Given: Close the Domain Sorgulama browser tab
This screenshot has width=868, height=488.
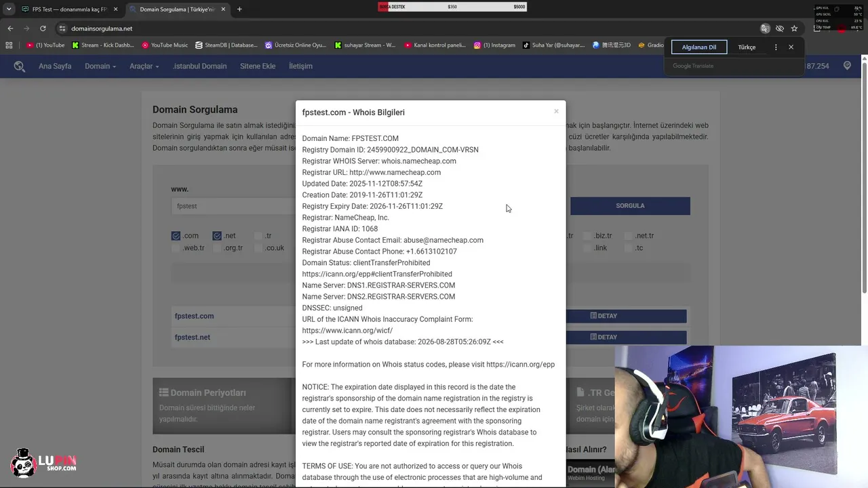Looking at the screenshot, I should tap(222, 9).
